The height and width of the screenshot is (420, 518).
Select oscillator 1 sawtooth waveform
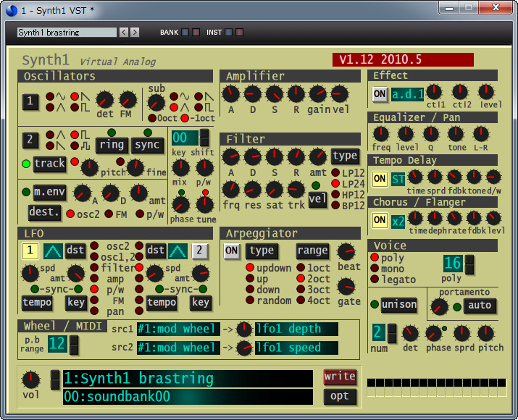[75, 96]
